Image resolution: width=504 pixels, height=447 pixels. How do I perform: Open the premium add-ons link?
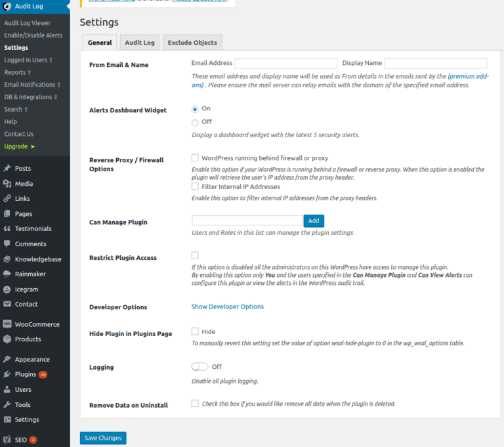(x=468, y=76)
